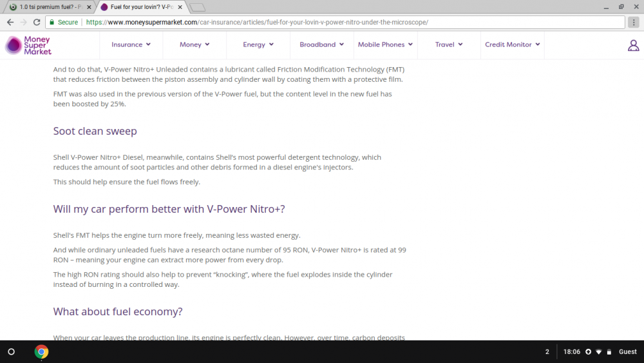Screen dimensions: 644x363
Task: Click 'This should help ensure the fuel flows freely.' line
Action: click(x=126, y=182)
